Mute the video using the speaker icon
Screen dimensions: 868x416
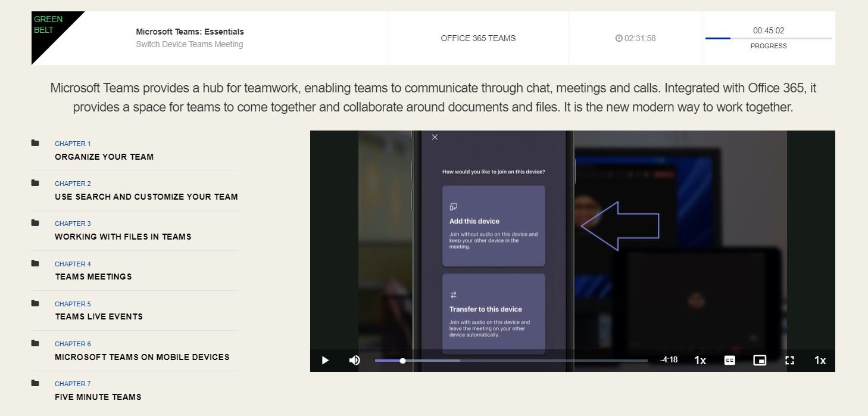[354, 360]
